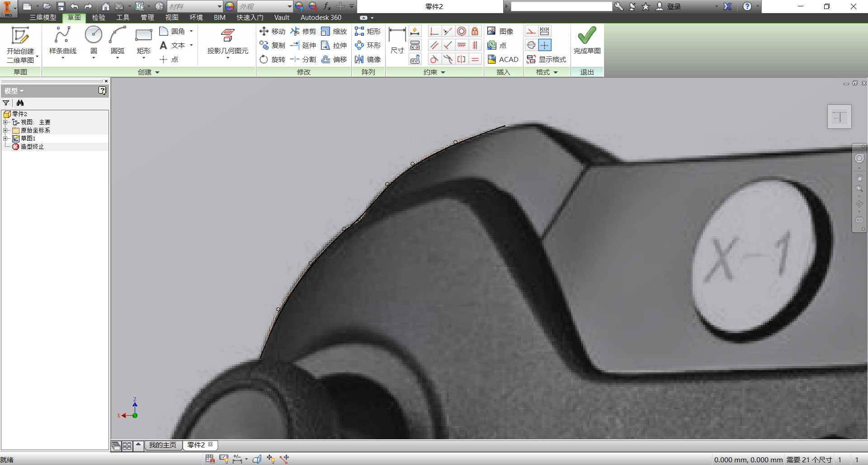Toggle the driven dimension format button
The height and width of the screenshot is (465, 868).
pos(545,31)
